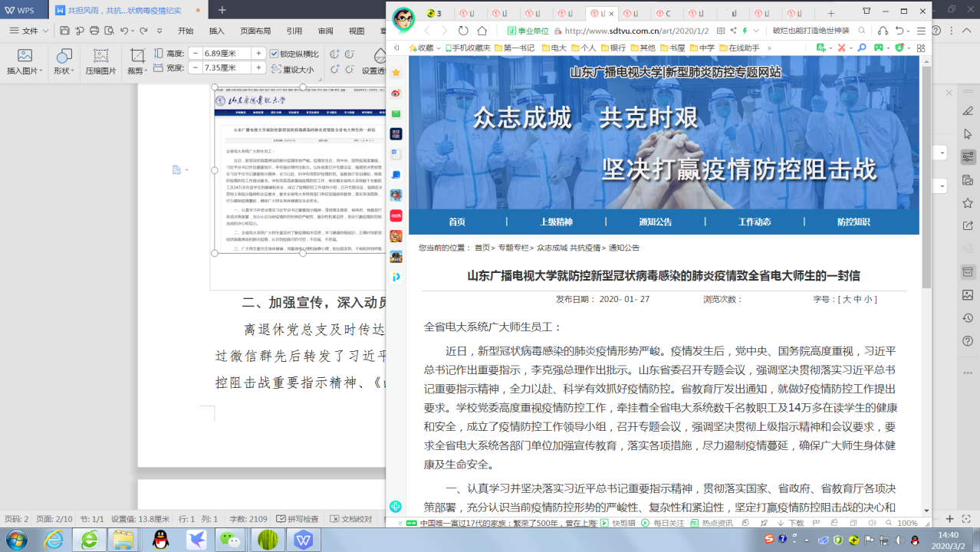Go to the browser home page icon

pos(482,31)
